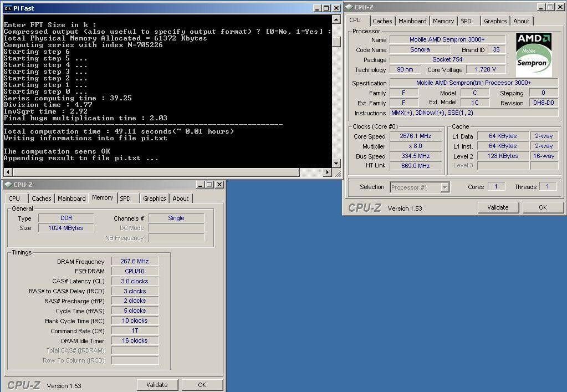
Task: Click left arrow of Pi Fast horizontal scrollbar
Action: tap(8, 172)
